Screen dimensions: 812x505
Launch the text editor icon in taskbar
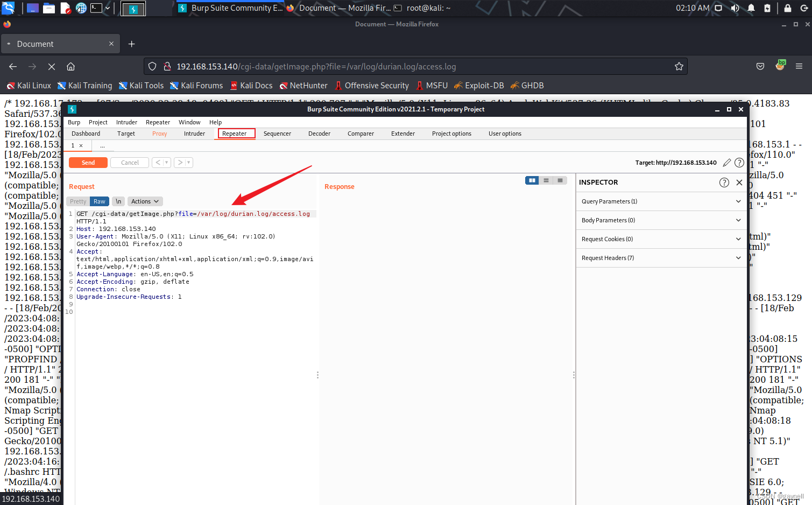coord(65,8)
